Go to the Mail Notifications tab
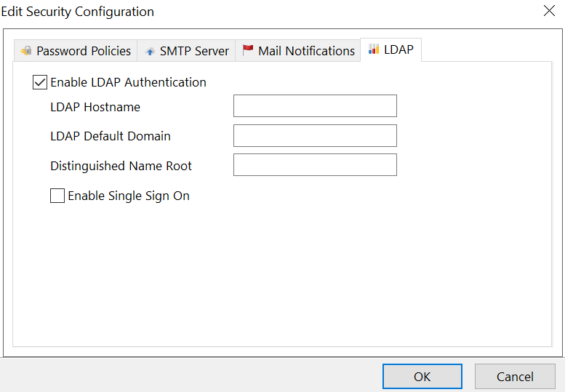Viewport: 565px width, 392px height. point(306,51)
